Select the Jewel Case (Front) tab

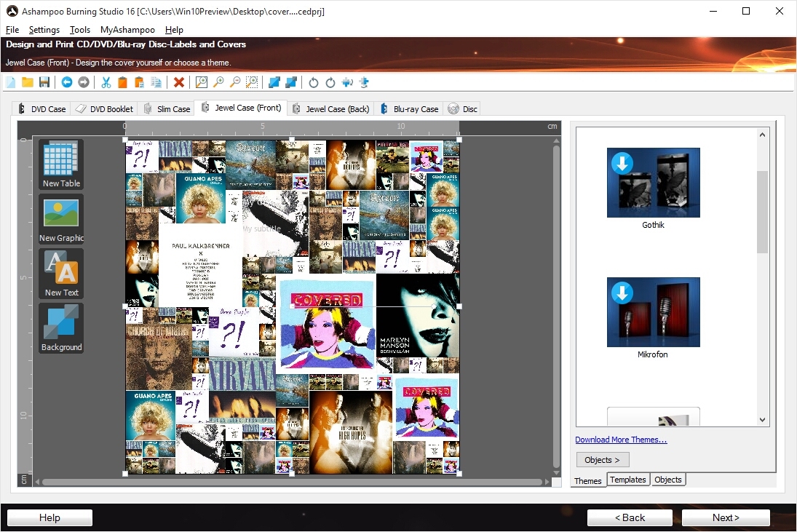click(x=241, y=108)
